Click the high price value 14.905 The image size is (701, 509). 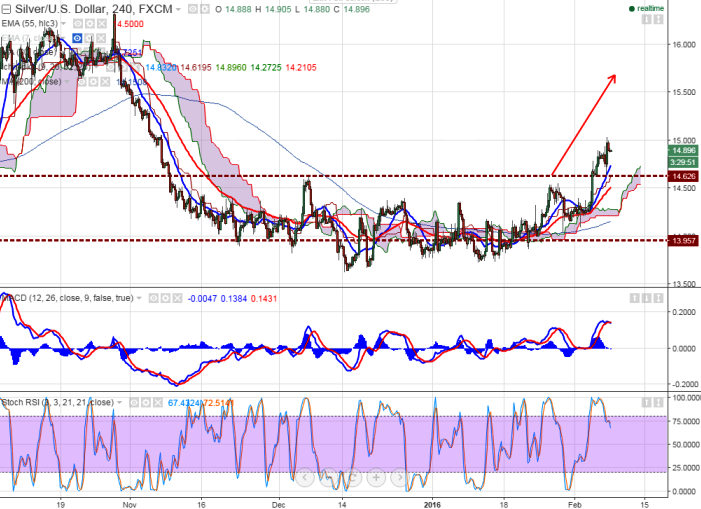[278, 9]
